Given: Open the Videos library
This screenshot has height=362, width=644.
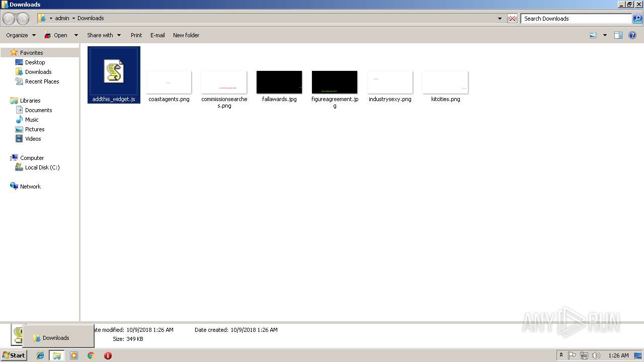Looking at the screenshot, I should pos(33,139).
